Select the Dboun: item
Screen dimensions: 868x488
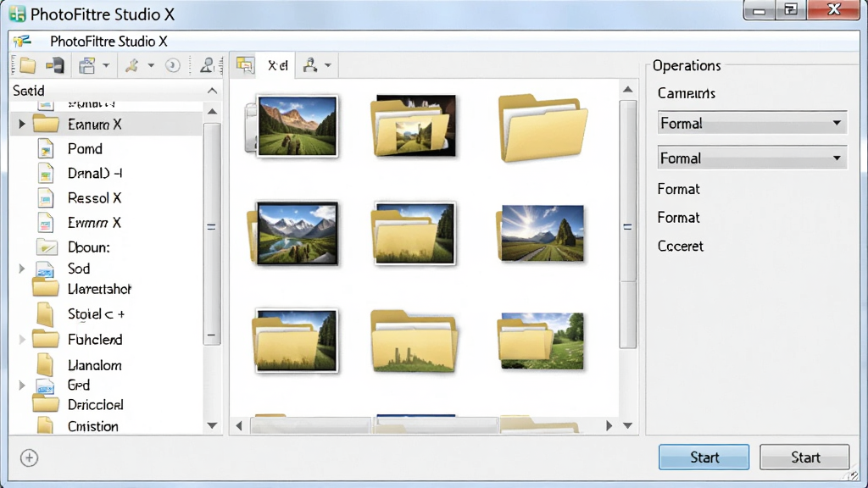(88, 247)
